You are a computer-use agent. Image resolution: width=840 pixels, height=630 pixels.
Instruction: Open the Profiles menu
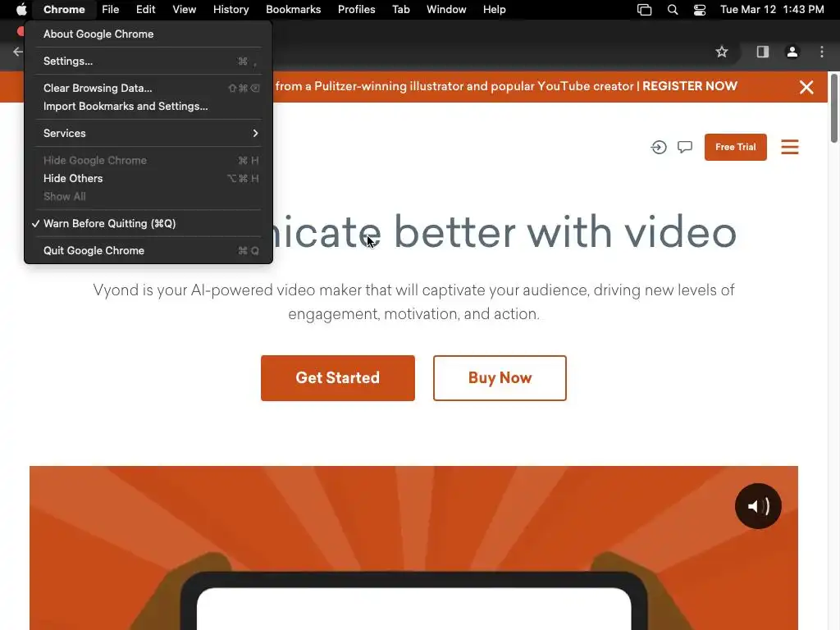356,10
